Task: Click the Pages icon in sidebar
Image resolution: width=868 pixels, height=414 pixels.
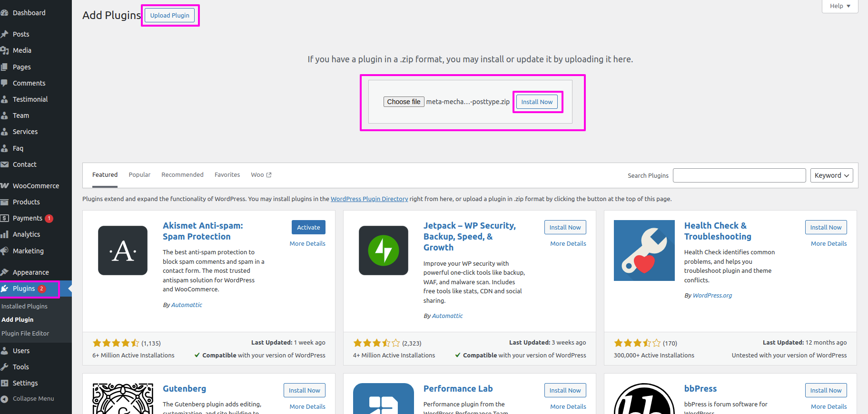Action: tap(4, 67)
